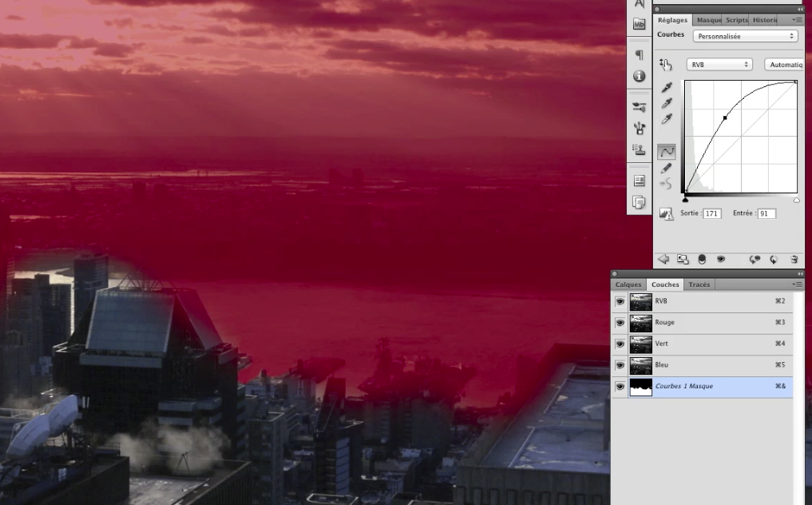
Task: Switch to the Masque tab
Action: point(707,20)
